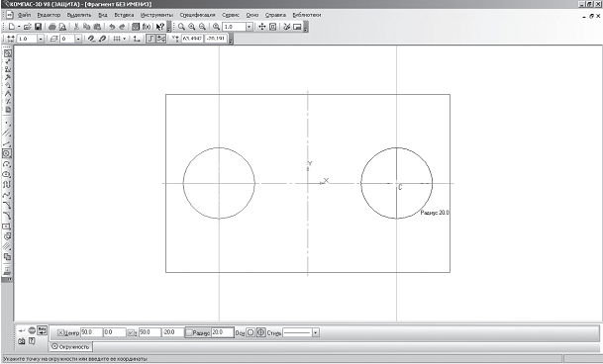
Task: Stop the current command with the STOP icon
Action: coord(32,330)
